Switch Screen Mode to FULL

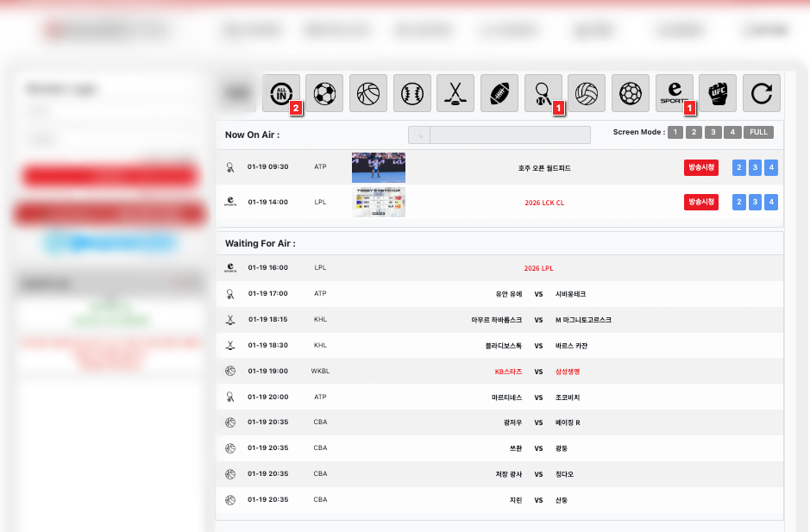tap(758, 133)
